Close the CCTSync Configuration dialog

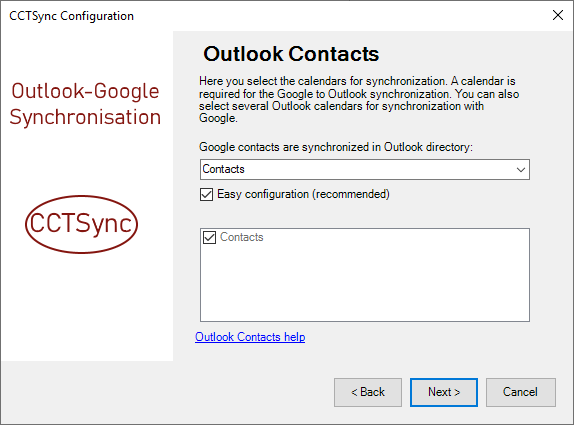[x=558, y=15]
